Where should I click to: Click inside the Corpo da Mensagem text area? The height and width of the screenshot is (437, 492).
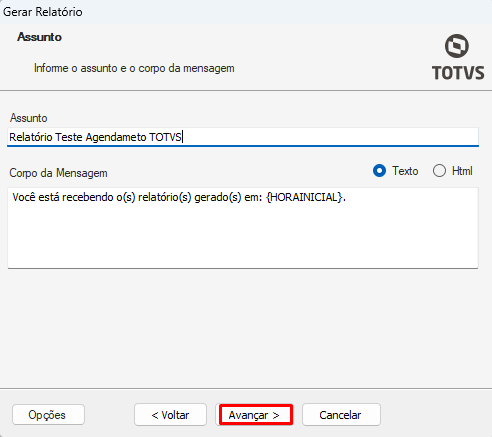(243, 228)
